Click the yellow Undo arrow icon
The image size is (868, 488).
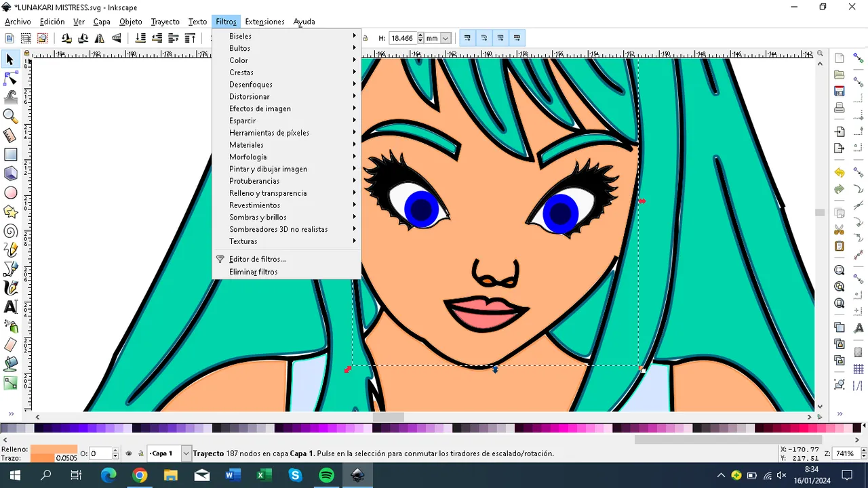pyautogui.click(x=840, y=173)
